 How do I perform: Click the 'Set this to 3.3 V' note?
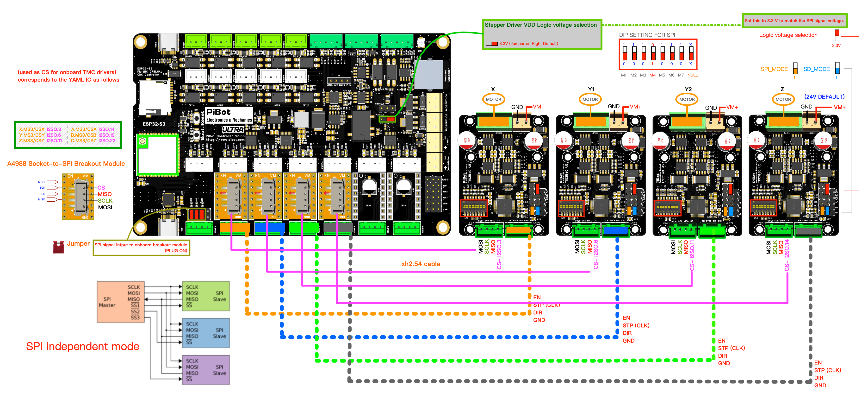coord(794,21)
